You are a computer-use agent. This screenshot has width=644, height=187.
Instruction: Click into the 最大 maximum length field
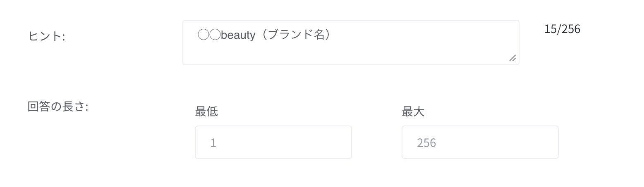tap(480, 142)
